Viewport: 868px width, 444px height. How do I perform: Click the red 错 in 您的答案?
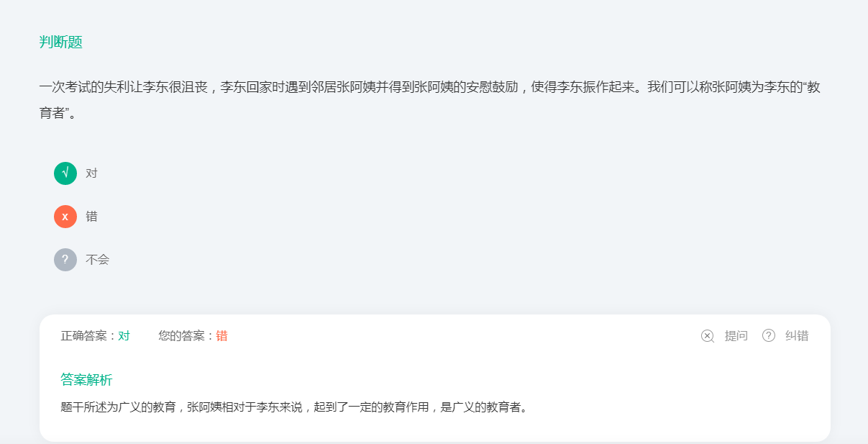(x=222, y=336)
